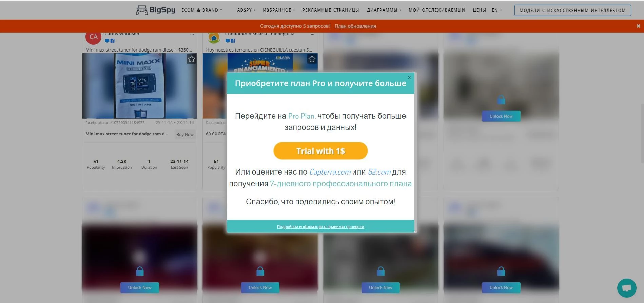Dismiss the orange notification banner
Image resolution: width=644 pixels, height=303 pixels.
(638, 26)
